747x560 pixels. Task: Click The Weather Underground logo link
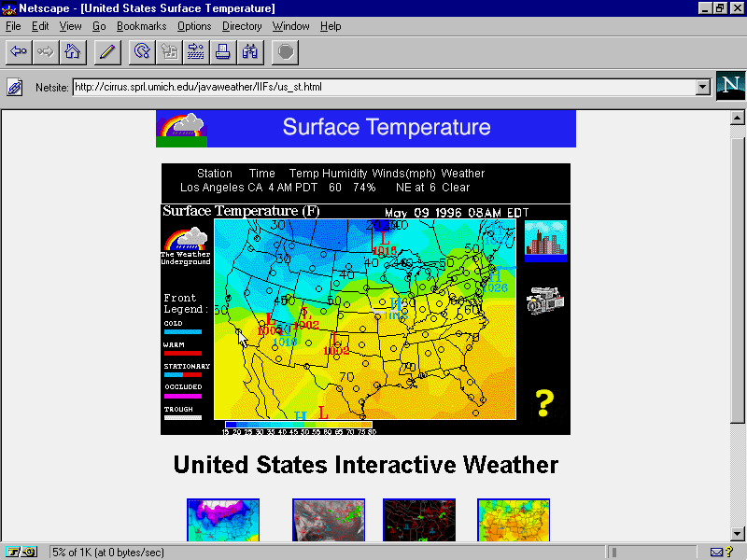[185, 246]
